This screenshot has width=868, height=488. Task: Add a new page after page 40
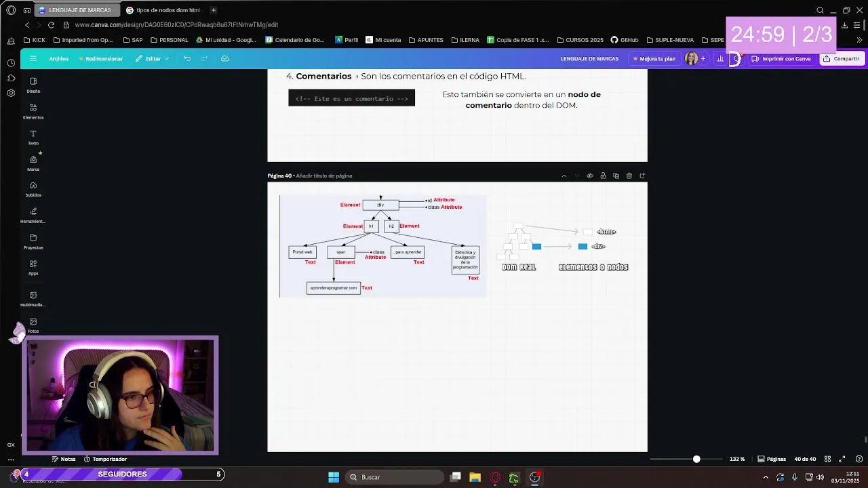point(642,176)
